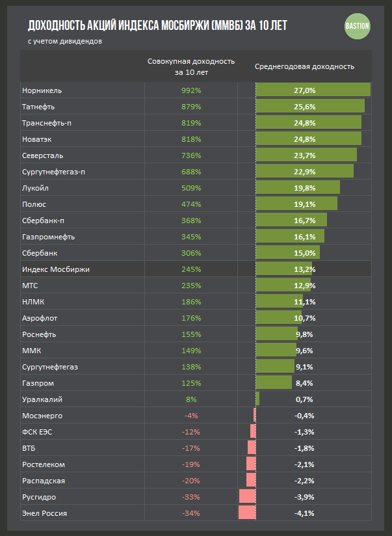392x536 pixels.
Task: Click the 245% value for Индекс Мосбиржи
Action: [191, 269]
